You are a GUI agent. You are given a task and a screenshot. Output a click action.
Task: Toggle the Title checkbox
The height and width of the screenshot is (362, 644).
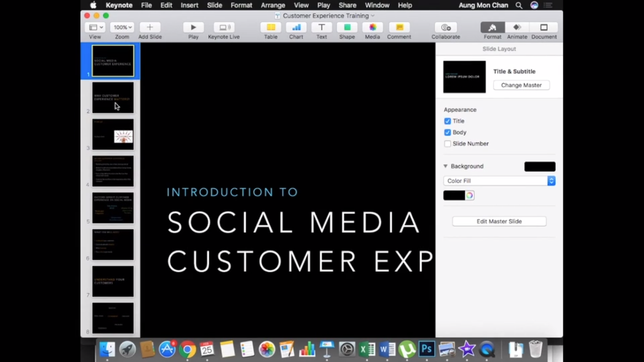447,121
